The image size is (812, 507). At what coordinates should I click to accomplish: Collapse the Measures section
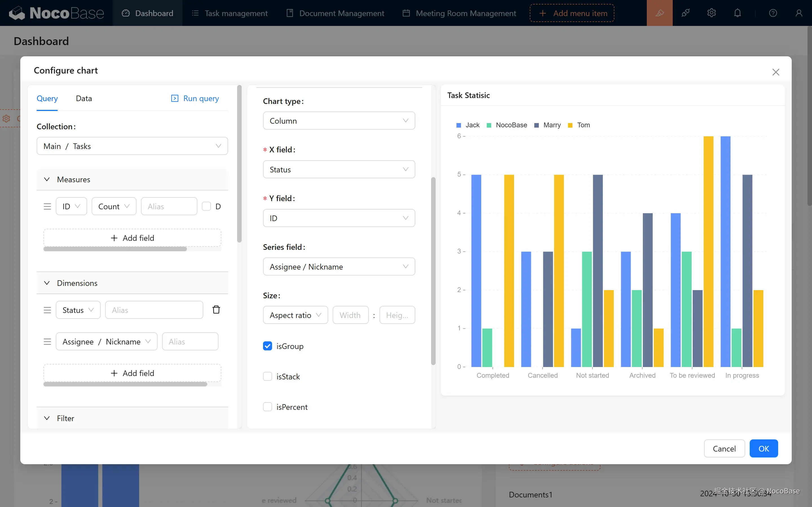tap(47, 179)
